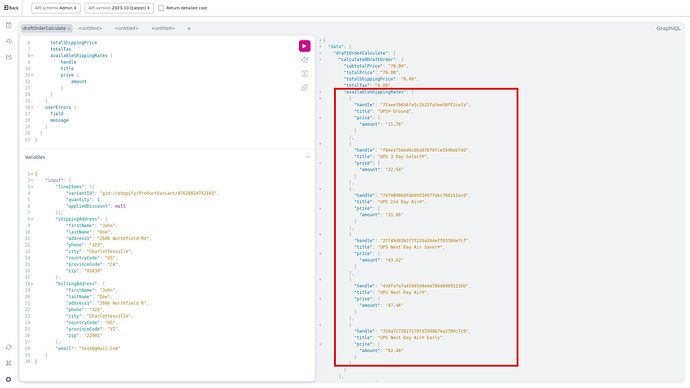The height and width of the screenshot is (388, 690).
Task: Click the totalShippingPrice field in query
Action: 73,43
